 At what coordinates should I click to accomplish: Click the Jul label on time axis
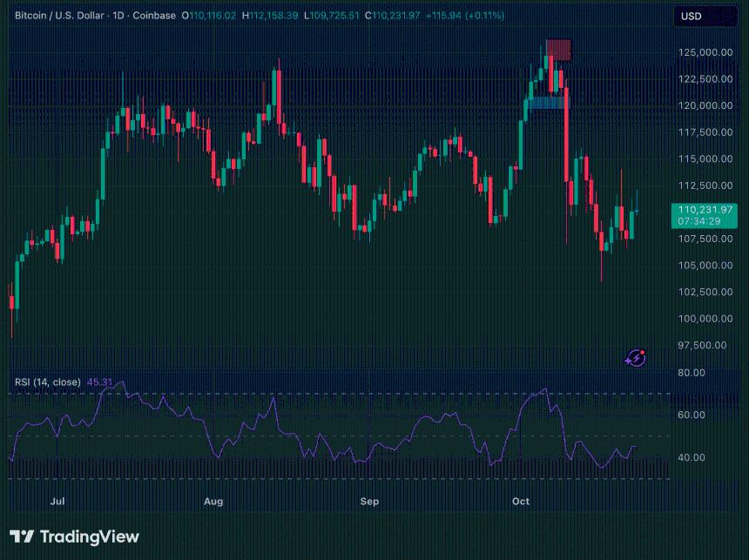pyautogui.click(x=57, y=502)
